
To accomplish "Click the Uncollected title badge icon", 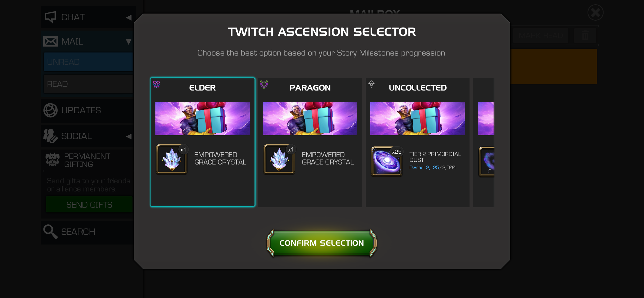I will click(372, 84).
